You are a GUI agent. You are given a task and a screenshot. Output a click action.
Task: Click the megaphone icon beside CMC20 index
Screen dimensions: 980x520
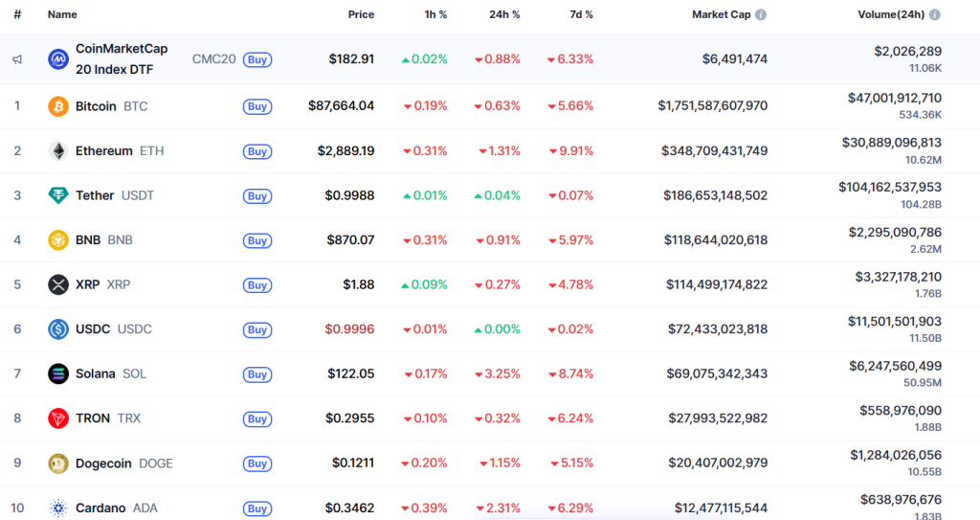(x=17, y=59)
